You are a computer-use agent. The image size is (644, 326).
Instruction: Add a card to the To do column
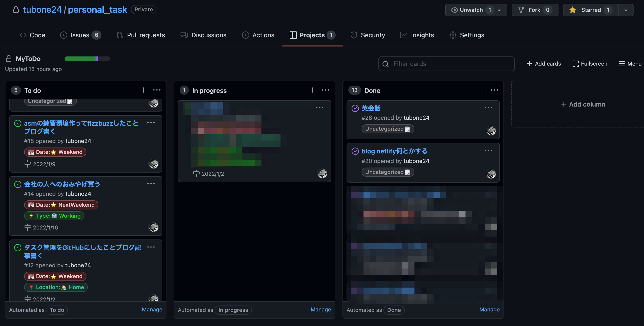143,90
